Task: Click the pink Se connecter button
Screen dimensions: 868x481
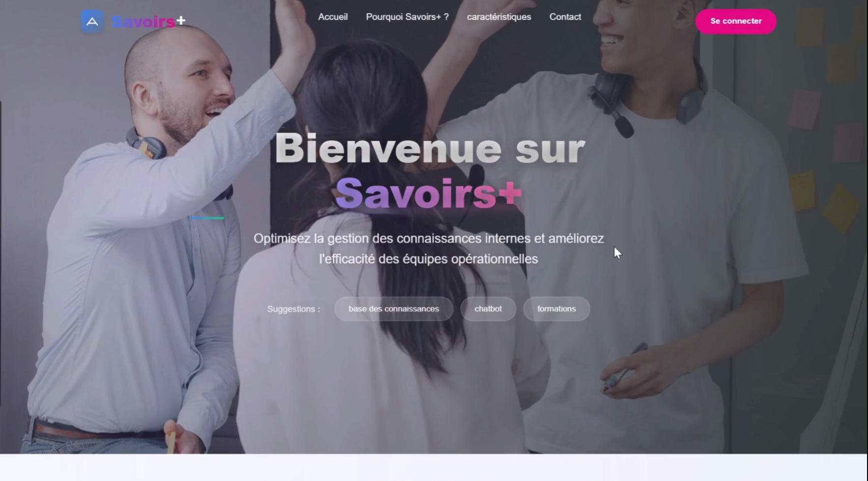Action: pos(736,21)
